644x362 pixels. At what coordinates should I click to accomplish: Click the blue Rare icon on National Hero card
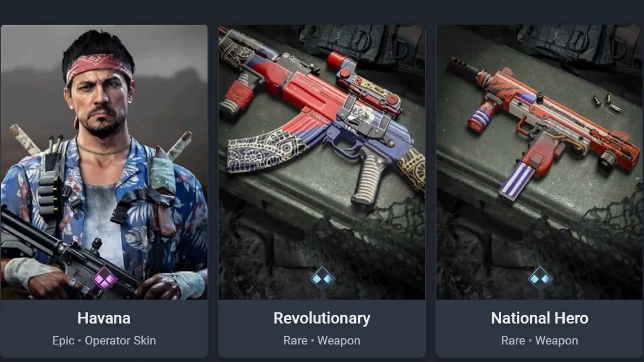click(x=540, y=279)
